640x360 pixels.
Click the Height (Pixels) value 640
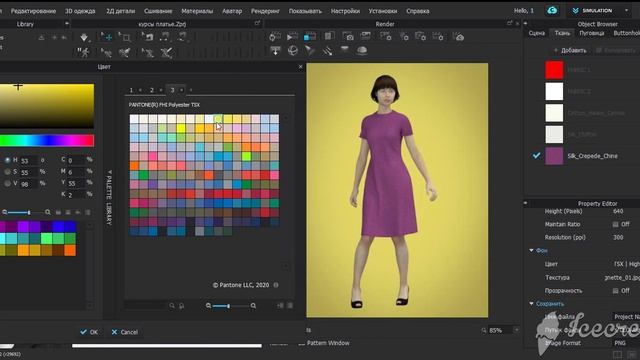click(618, 211)
